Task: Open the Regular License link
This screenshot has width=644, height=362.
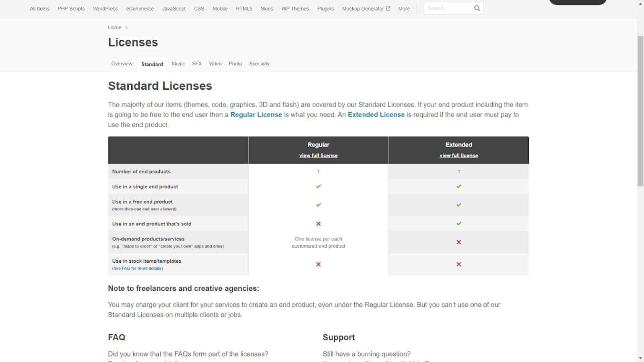Action: (256, 114)
